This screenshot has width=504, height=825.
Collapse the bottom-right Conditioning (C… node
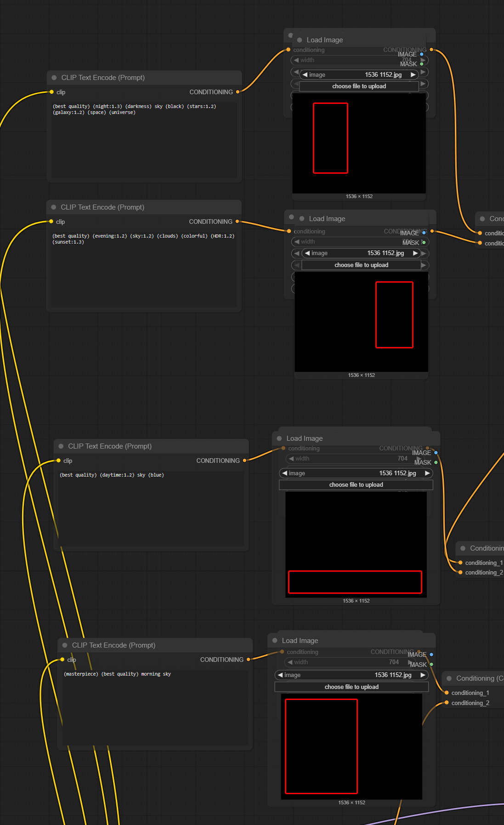449,678
